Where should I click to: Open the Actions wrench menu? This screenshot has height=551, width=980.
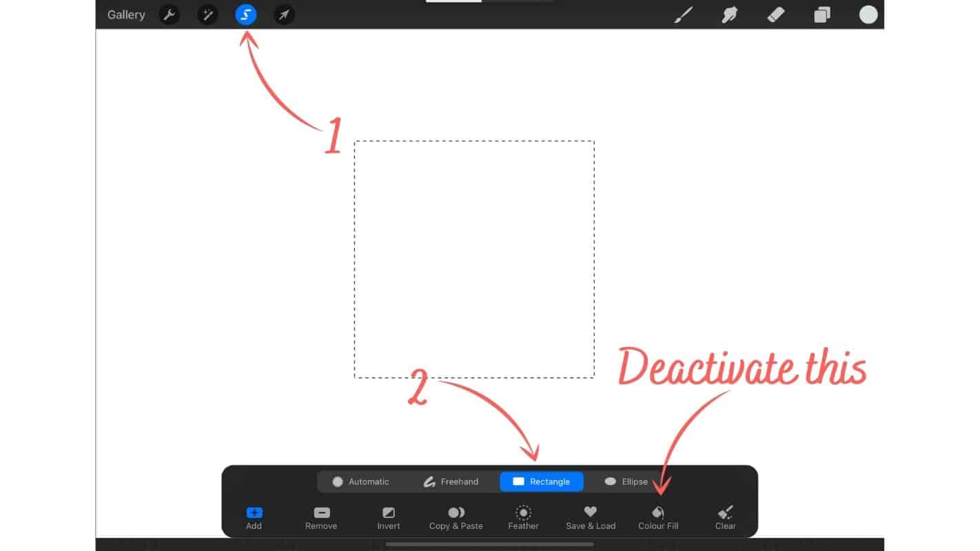[170, 14]
